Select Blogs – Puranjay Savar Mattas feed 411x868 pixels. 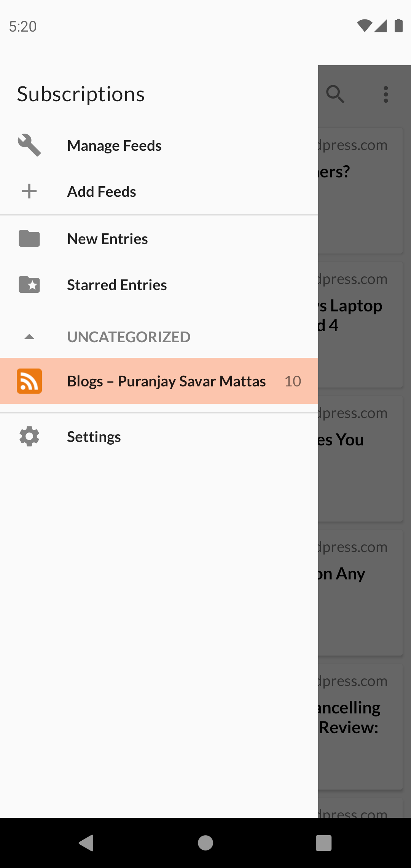[x=166, y=381]
